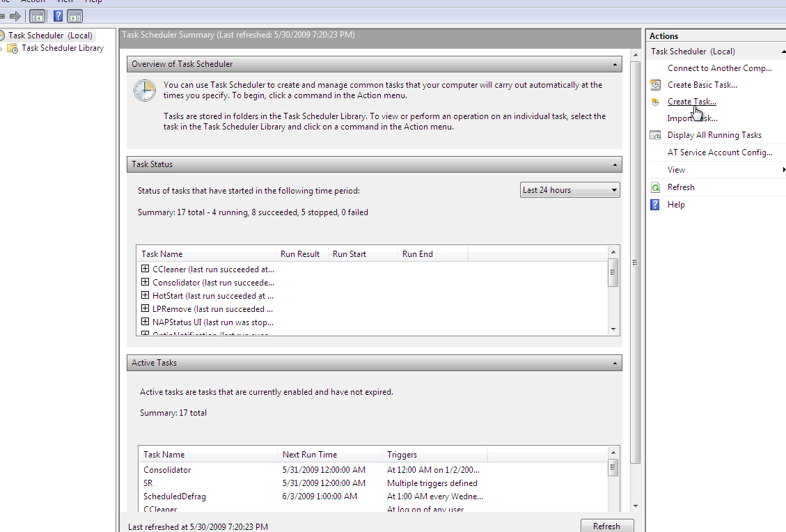Click the forward arrow toolbar icon
Viewport: 786px width, 532px height.
pos(15,17)
